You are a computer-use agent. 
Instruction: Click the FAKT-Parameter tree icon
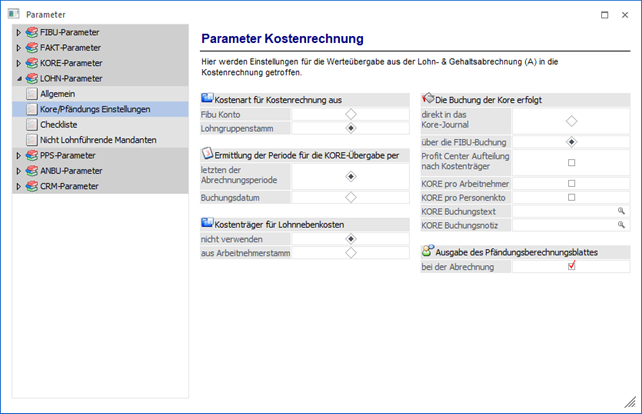pos(32,48)
